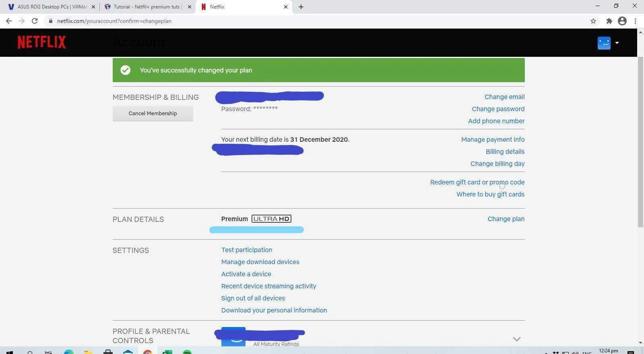Screen dimensions: 644x354
Task: Click Sign out of all devices
Action: 253,298
